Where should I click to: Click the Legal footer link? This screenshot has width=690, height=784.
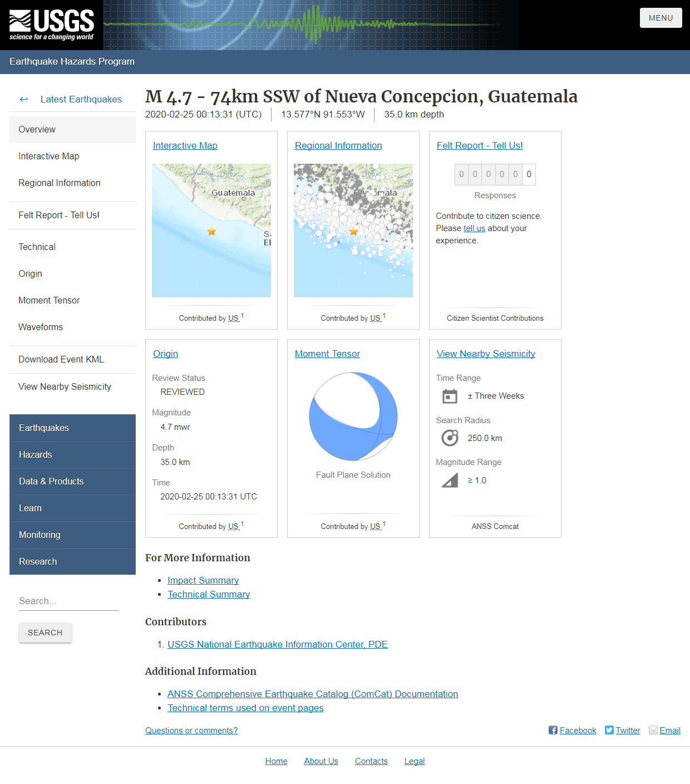point(415,761)
